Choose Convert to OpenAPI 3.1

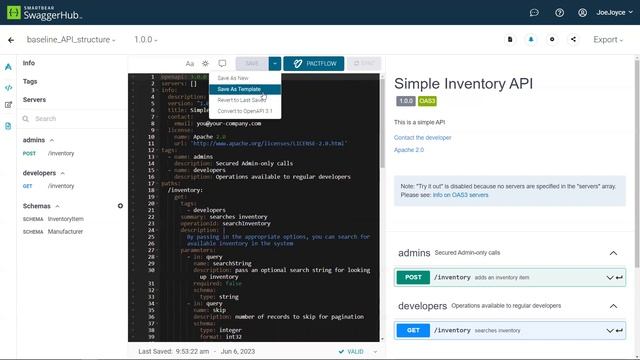245,111
